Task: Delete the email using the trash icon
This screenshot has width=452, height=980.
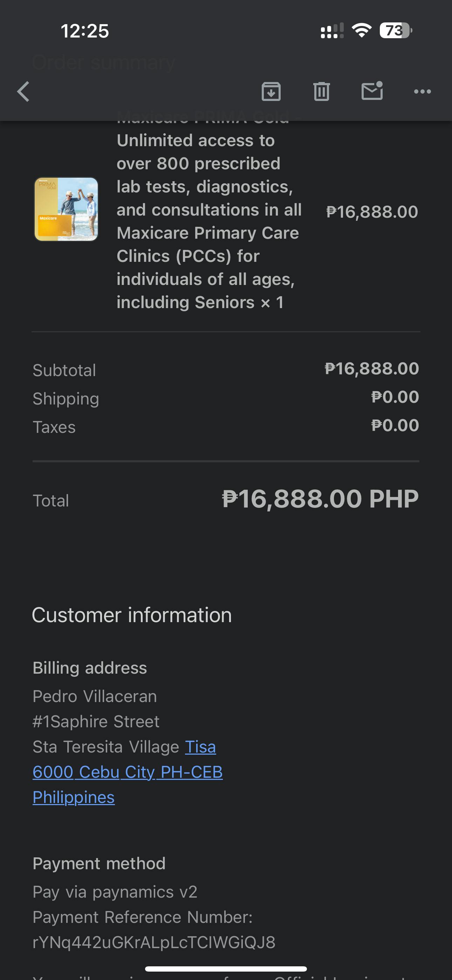Action: [x=322, y=92]
